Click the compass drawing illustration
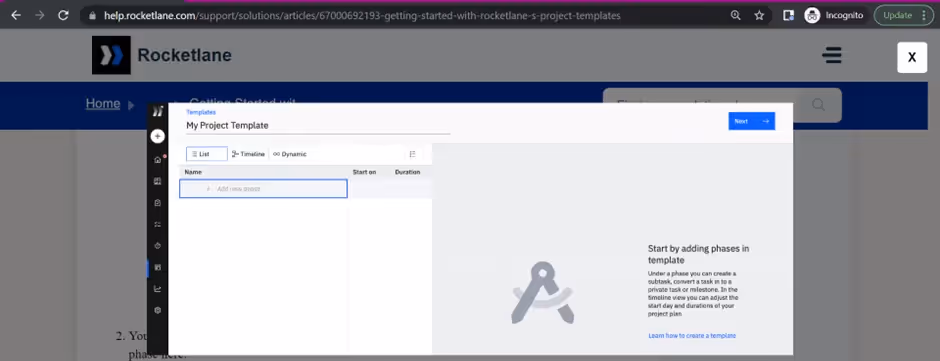Viewport: 940px width, 361px height. [543, 293]
